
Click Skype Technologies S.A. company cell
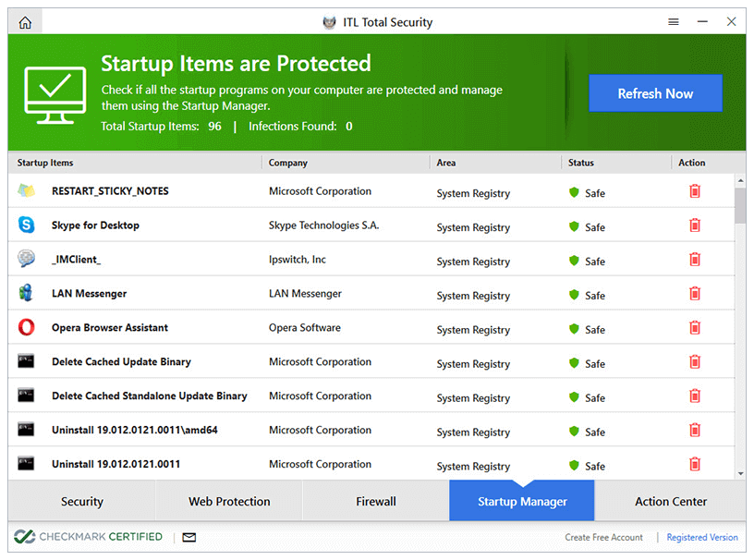coord(323,225)
